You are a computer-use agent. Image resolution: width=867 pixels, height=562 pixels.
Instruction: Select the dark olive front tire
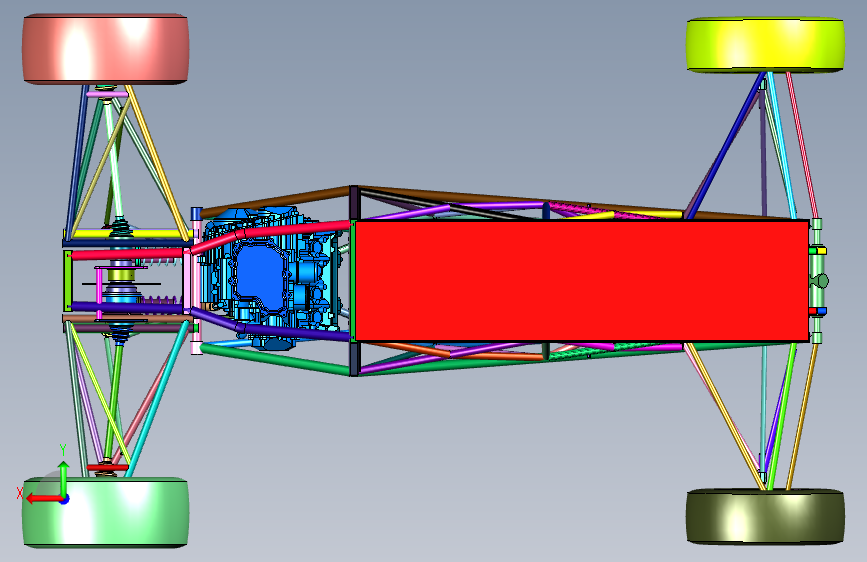[x=765, y=516]
